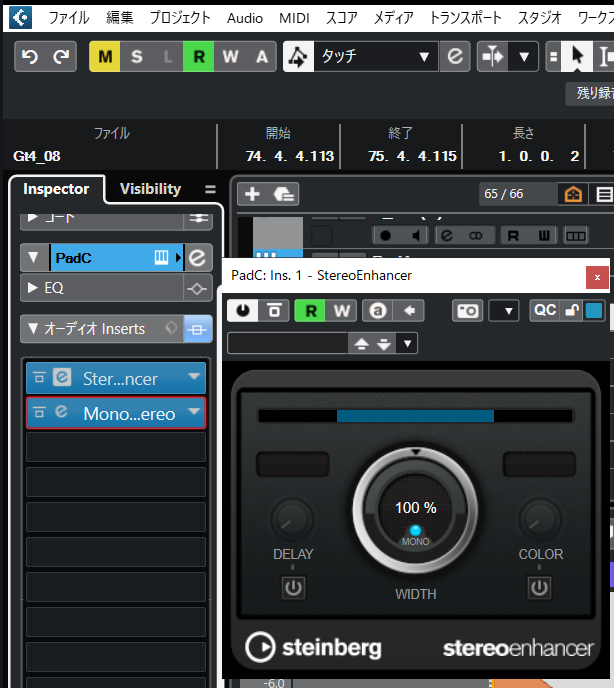
Task: Click the copy A to B arrow button
Action: point(409,311)
